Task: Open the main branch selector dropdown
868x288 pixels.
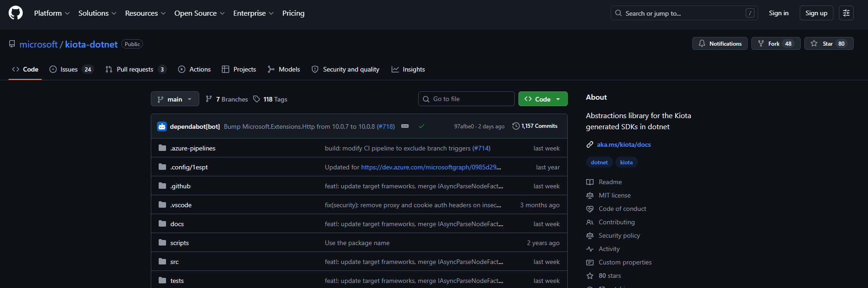Action: (x=175, y=99)
